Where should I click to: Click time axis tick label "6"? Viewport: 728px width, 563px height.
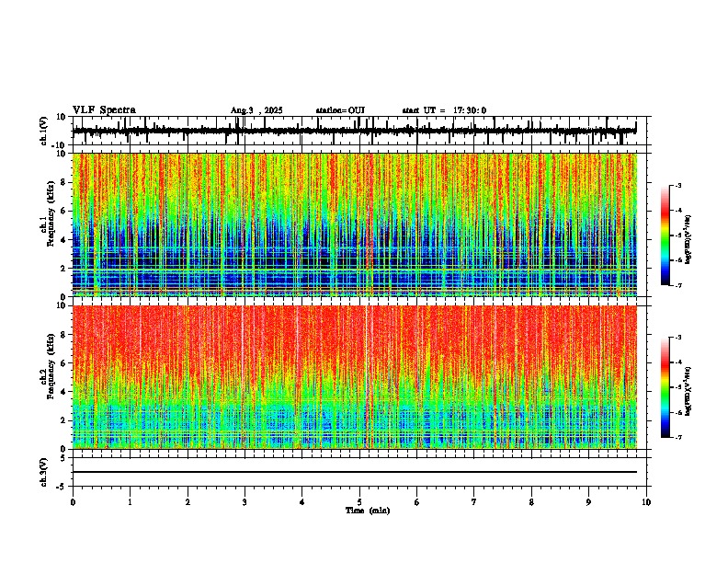pos(417,502)
